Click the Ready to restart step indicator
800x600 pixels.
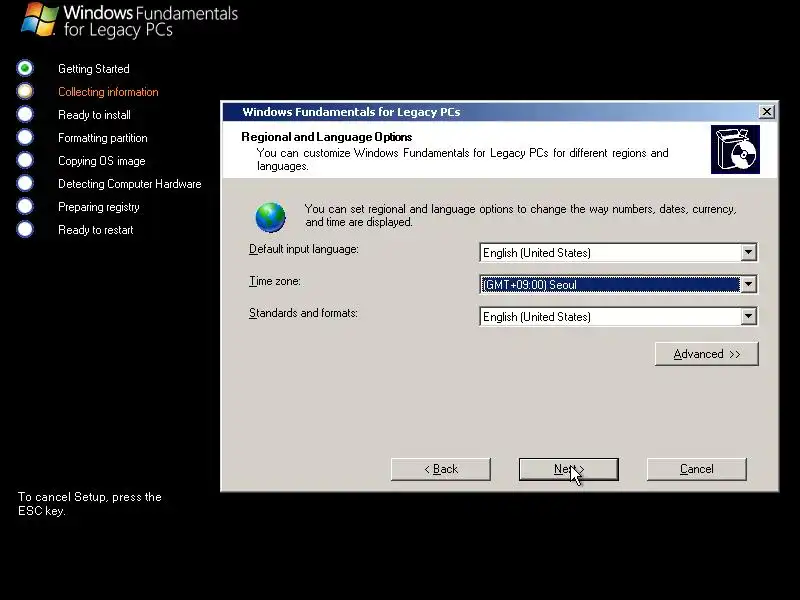25,229
